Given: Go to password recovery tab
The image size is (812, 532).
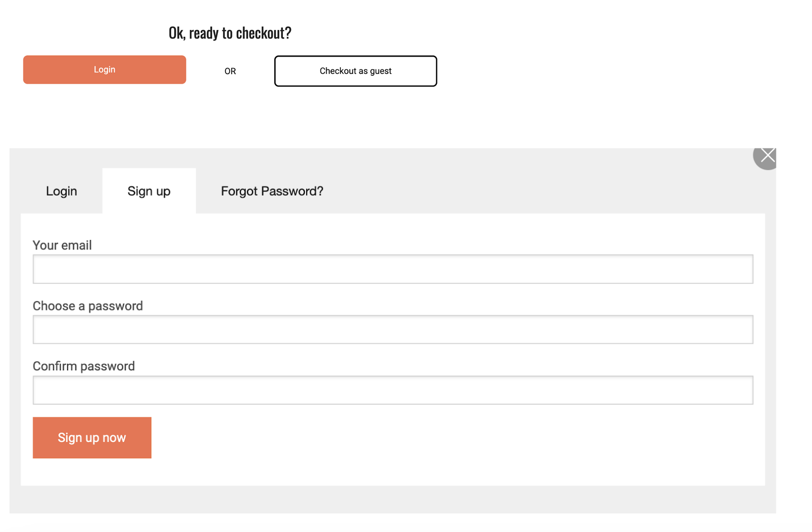Looking at the screenshot, I should click(x=272, y=191).
